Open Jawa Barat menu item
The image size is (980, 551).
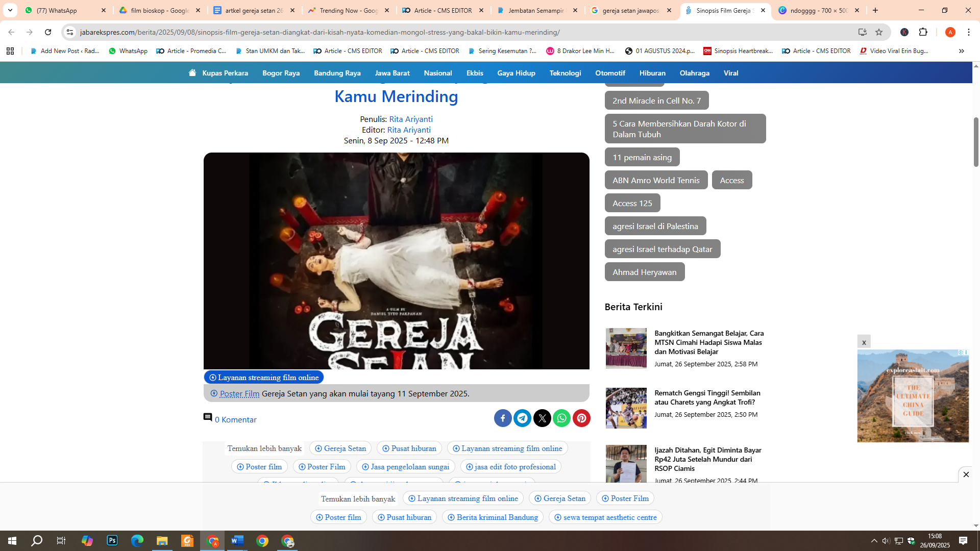393,73
